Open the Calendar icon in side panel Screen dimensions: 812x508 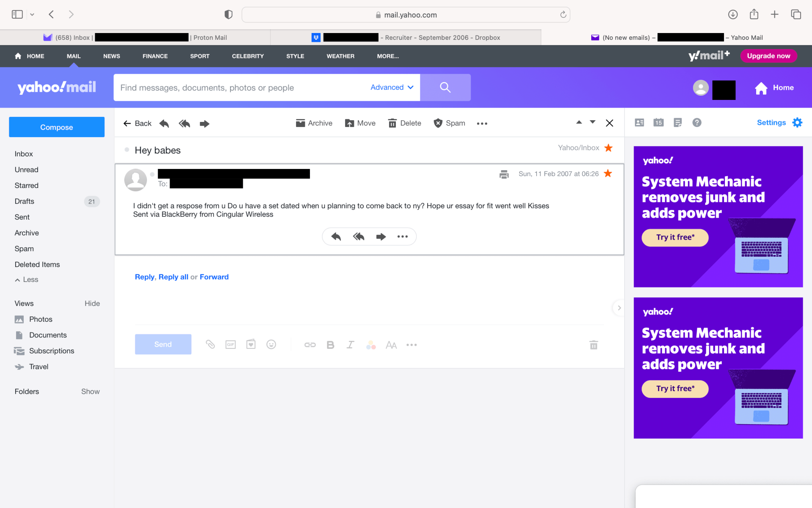point(658,123)
